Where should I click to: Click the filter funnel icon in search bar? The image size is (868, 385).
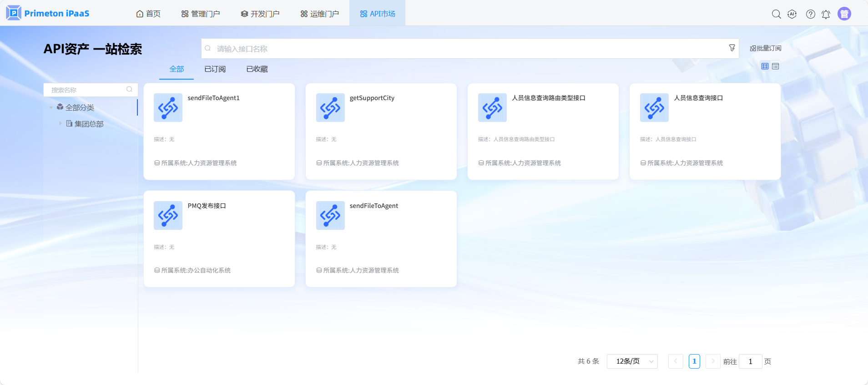(x=732, y=48)
